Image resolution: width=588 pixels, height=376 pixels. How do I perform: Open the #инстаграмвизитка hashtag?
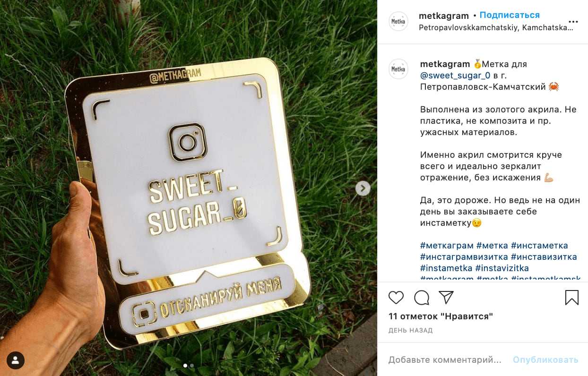click(464, 257)
